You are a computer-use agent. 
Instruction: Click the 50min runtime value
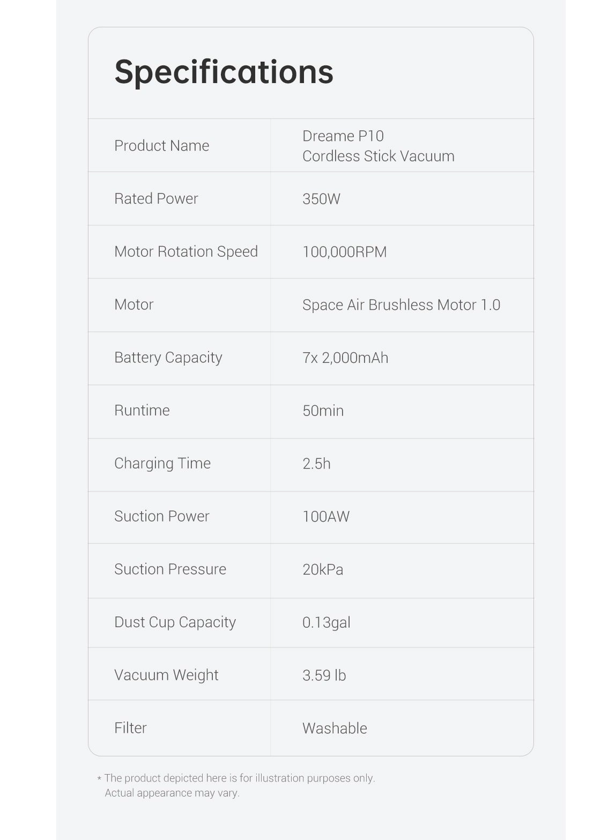pyautogui.click(x=323, y=411)
